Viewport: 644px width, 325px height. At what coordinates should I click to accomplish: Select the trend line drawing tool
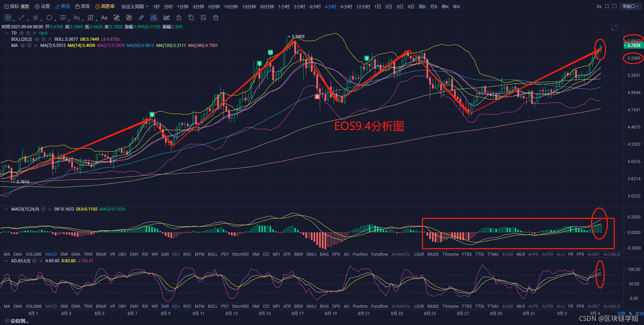pyautogui.click(x=21, y=18)
